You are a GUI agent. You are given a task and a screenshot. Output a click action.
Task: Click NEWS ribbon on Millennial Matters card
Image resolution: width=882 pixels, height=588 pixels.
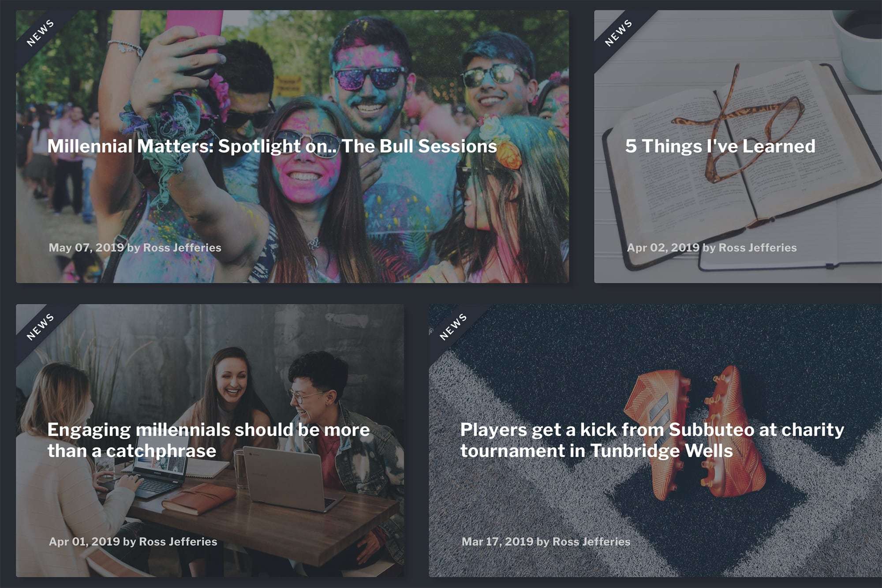point(40,33)
